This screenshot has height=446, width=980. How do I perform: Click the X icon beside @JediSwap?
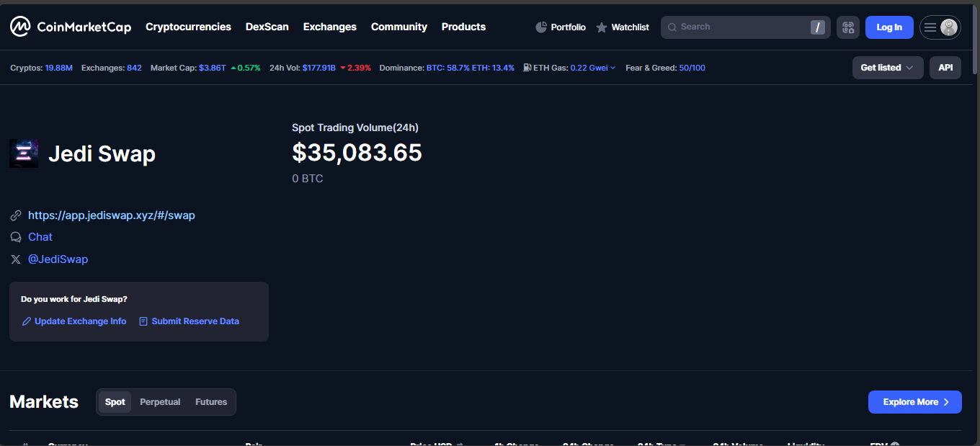pos(16,259)
